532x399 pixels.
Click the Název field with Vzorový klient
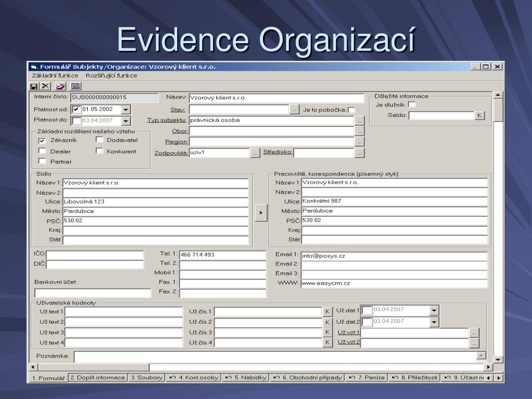[x=276, y=98]
